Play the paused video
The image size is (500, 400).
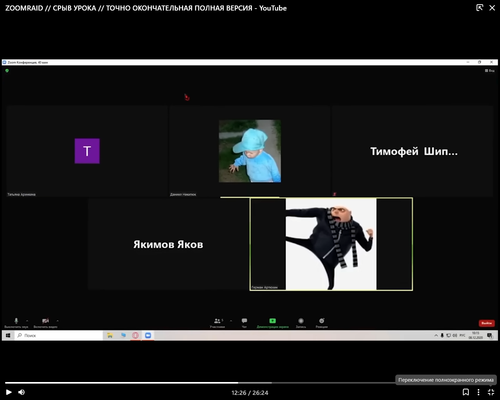pos(9,392)
